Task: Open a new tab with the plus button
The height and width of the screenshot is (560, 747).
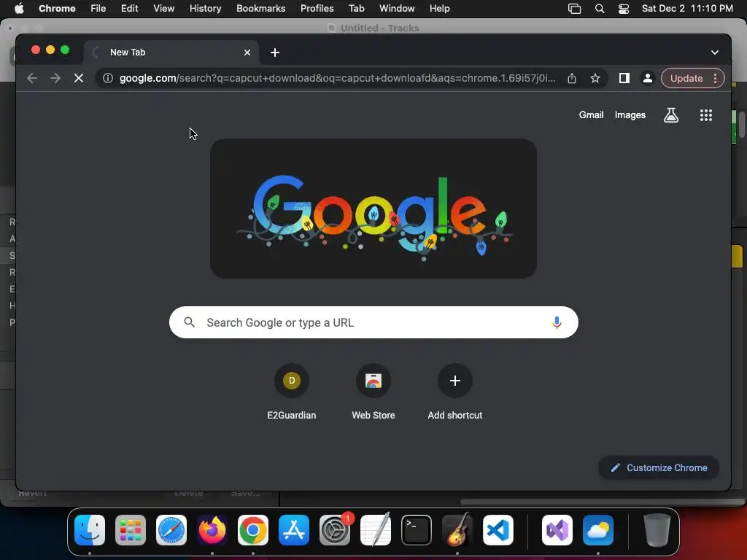Action: [x=275, y=52]
